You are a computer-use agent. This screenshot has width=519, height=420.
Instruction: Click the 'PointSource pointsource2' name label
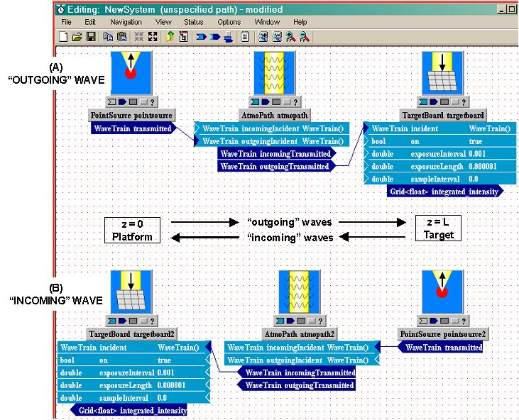[x=443, y=334]
